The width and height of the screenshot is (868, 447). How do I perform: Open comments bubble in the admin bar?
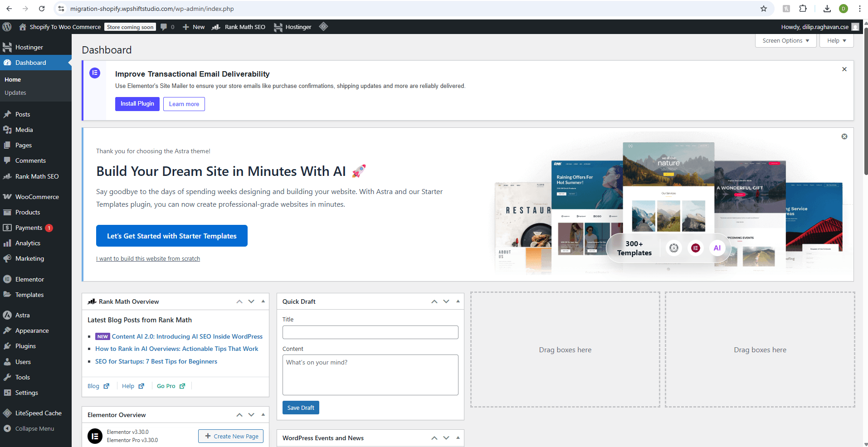click(164, 27)
